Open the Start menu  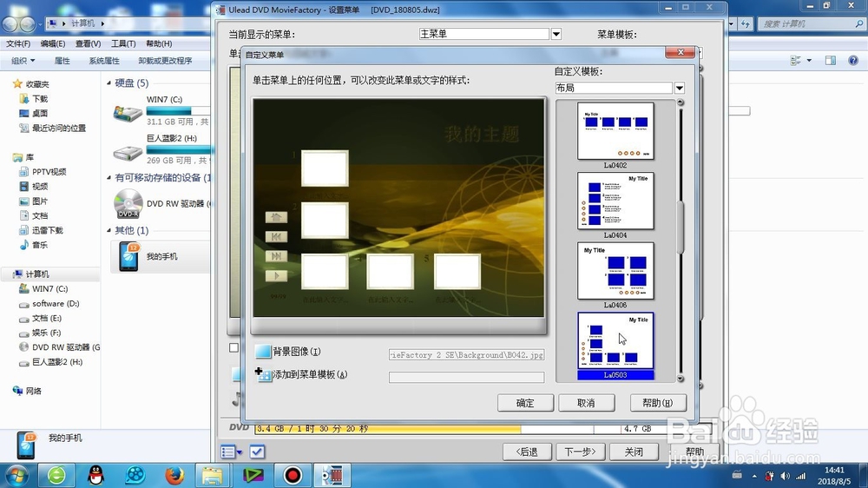click(16, 475)
